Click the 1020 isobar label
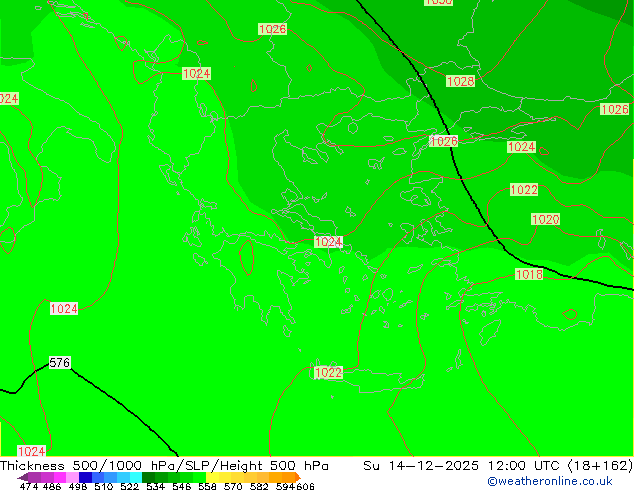 tap(545, 220)
